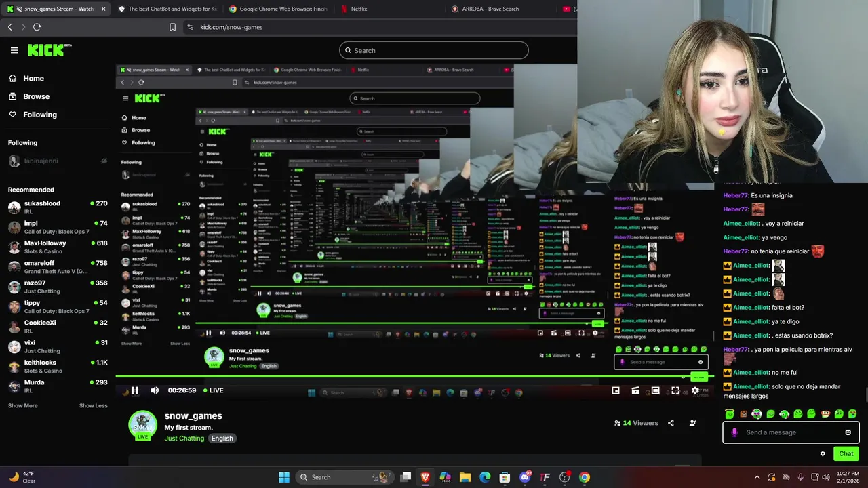868x488 pixels.
Task: Open the hamburger menu next to Kick logo
Action: click(14, 50)
